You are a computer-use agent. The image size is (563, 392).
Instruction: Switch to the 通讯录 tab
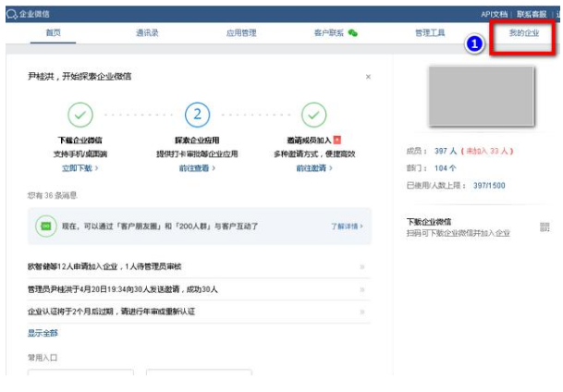[147, 33]
